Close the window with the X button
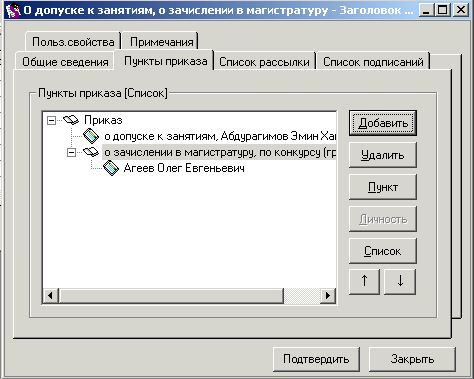474x379 pixels. 461,10
